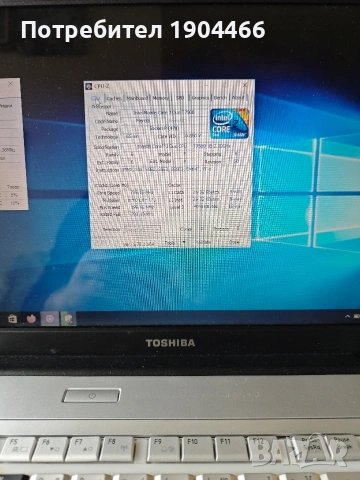Screen dimensions: 360x480
Task: Open the processor Selection dropdown
Action: tap(142, 229)
